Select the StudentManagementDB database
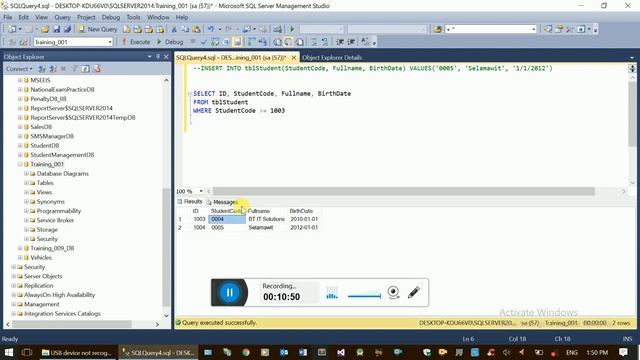The image size is (640, 360). [62, 155]
